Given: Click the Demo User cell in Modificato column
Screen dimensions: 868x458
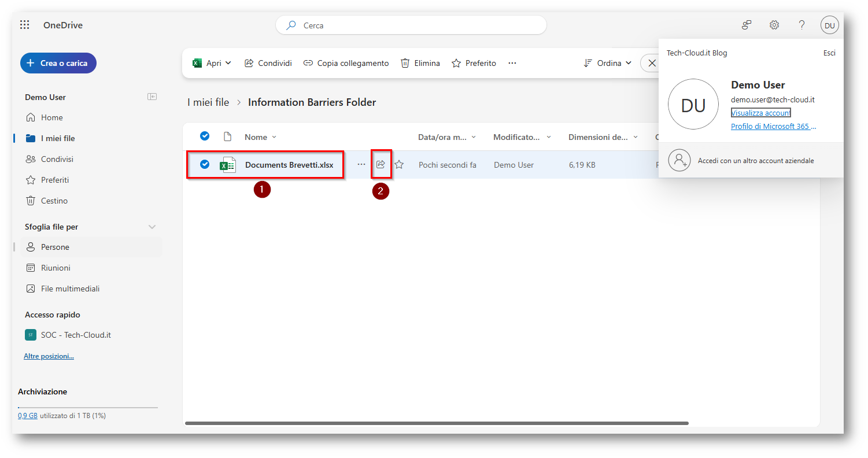Looking at the screenshot, I should click(514, 165).
